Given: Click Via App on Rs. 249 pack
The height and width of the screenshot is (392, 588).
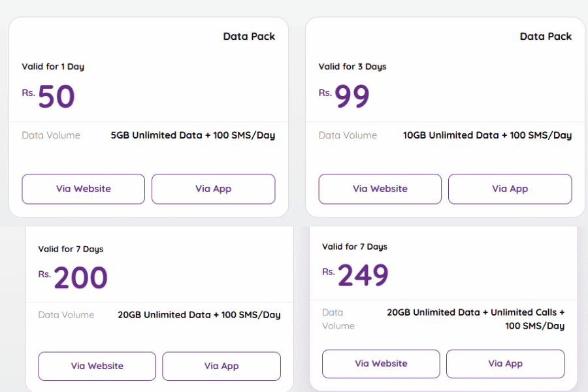Looking at the screenshot, I should coord(505,364).
